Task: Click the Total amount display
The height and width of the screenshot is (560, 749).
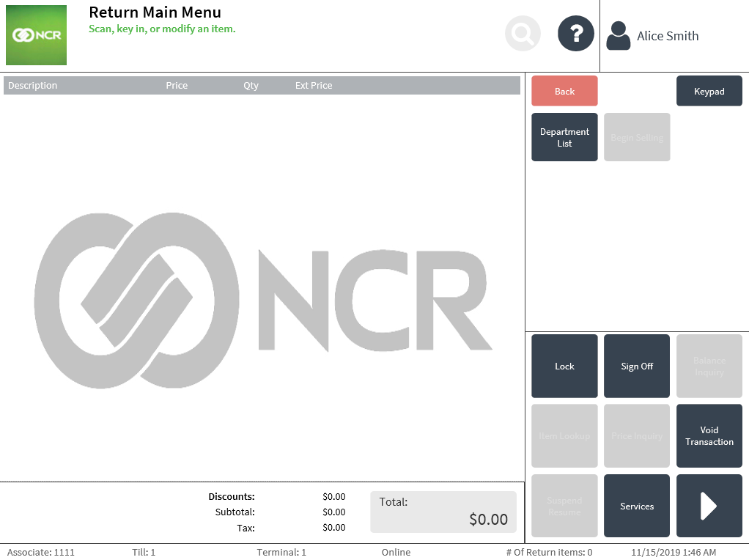Action: coord(443,511)
